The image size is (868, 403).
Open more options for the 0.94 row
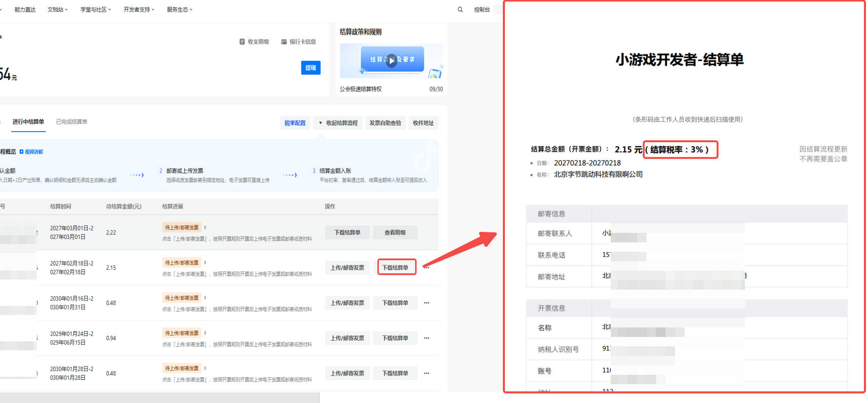[x=426, y=338]
